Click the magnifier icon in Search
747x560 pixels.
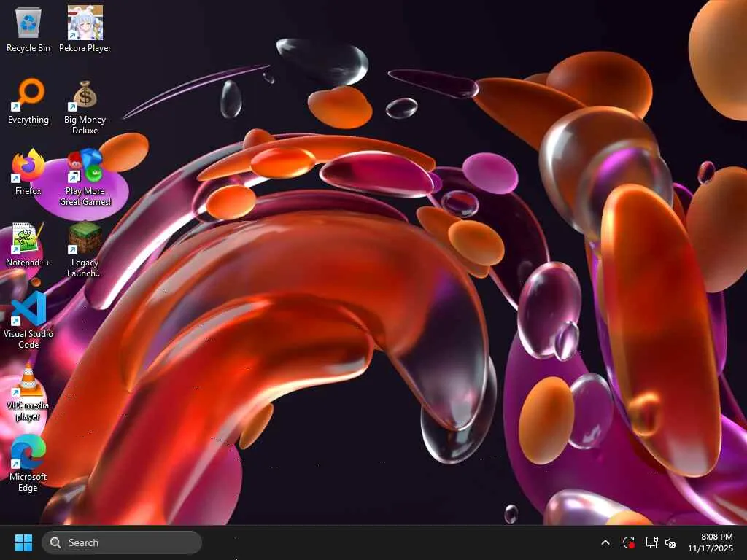pos(55,542)
